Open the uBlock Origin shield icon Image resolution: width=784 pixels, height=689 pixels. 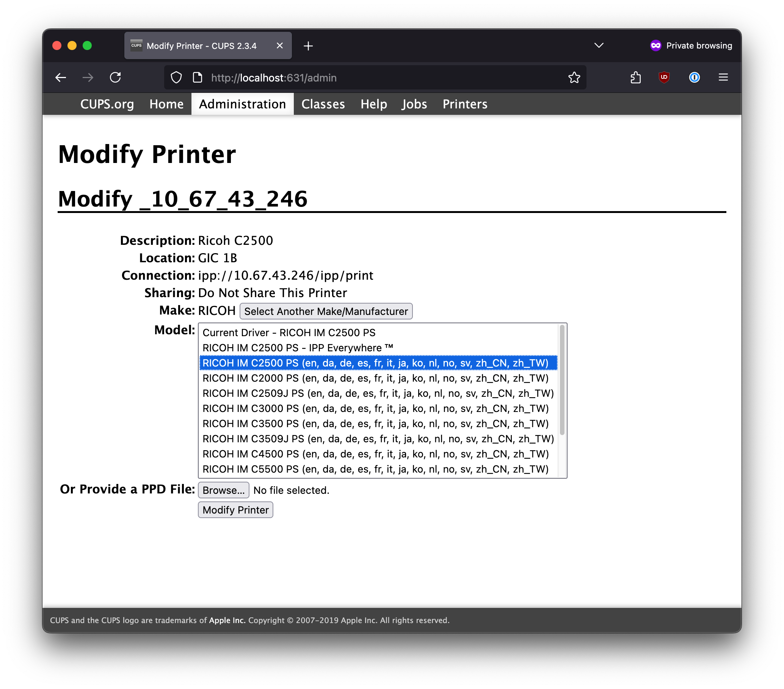click(x=664, y=78)
